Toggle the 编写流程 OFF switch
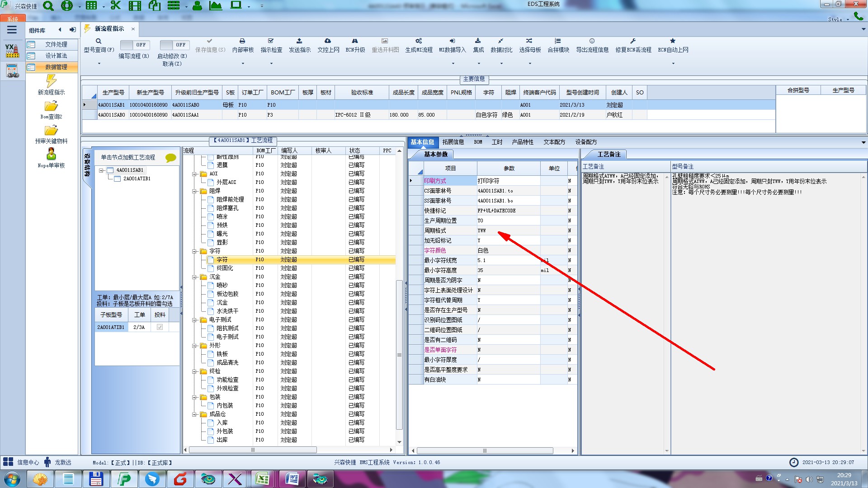The height and width of the screenshot is (488, 868). click(134, 45)
